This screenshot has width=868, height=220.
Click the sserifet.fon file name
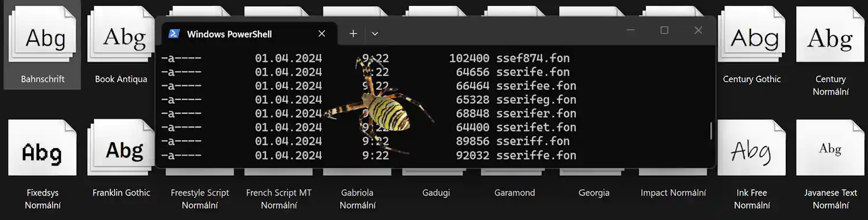tap(536, 127)
